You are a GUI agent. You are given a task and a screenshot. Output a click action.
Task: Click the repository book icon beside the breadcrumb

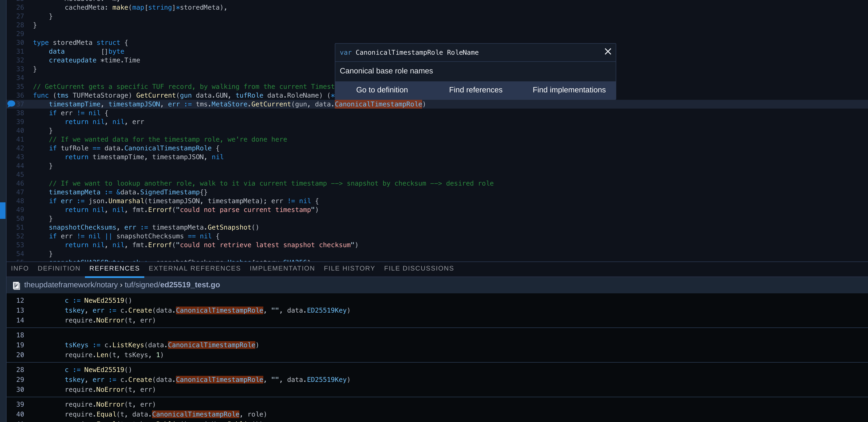click(x=16, y=285)
